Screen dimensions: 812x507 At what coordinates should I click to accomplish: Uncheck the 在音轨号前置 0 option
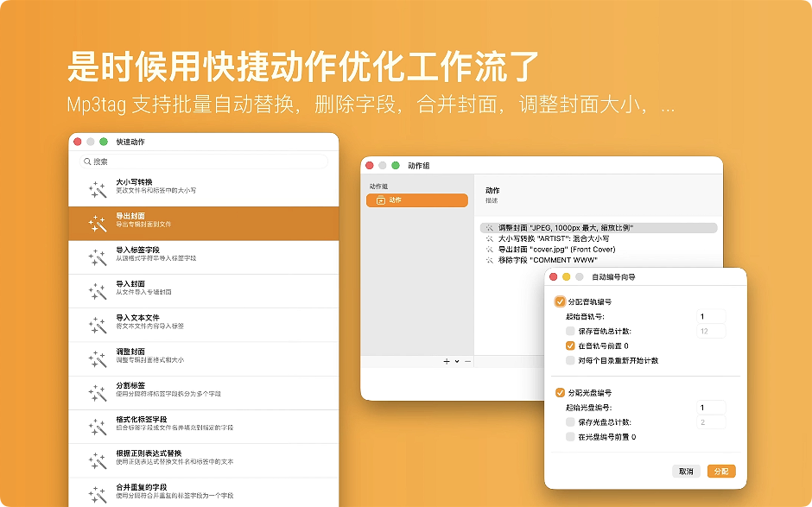569,345
